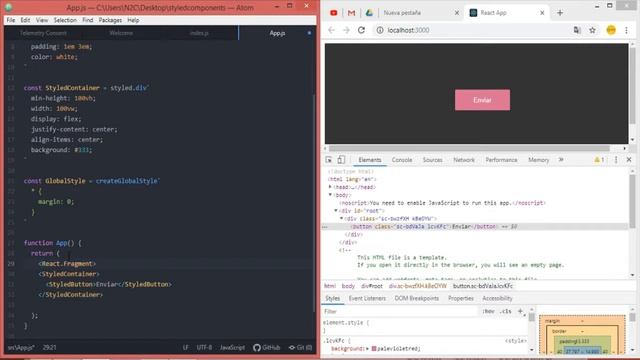Image resolution: width=640 pixels, height=360 pixels.
Task: Click the GitHub icon in Atom status bar
Action: [267, 348]
